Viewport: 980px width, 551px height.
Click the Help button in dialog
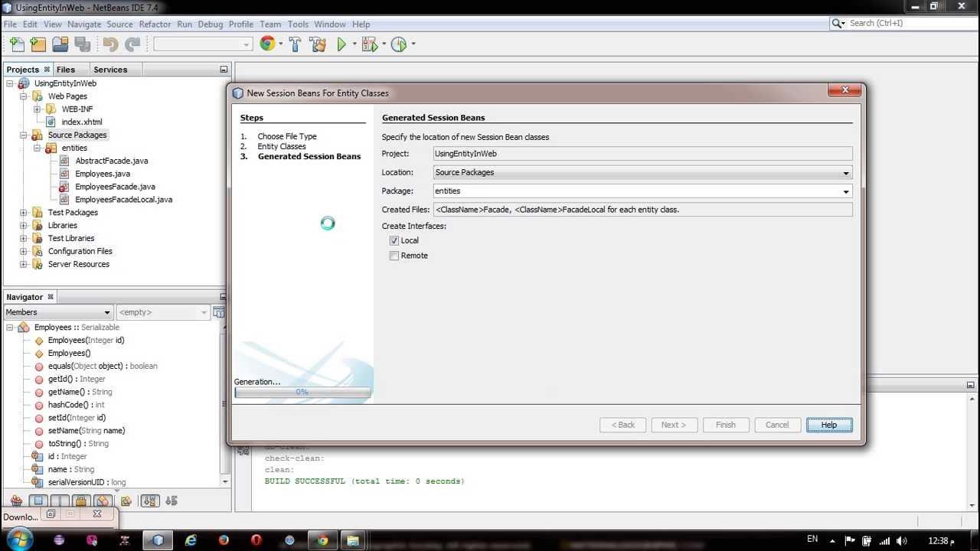829,425
